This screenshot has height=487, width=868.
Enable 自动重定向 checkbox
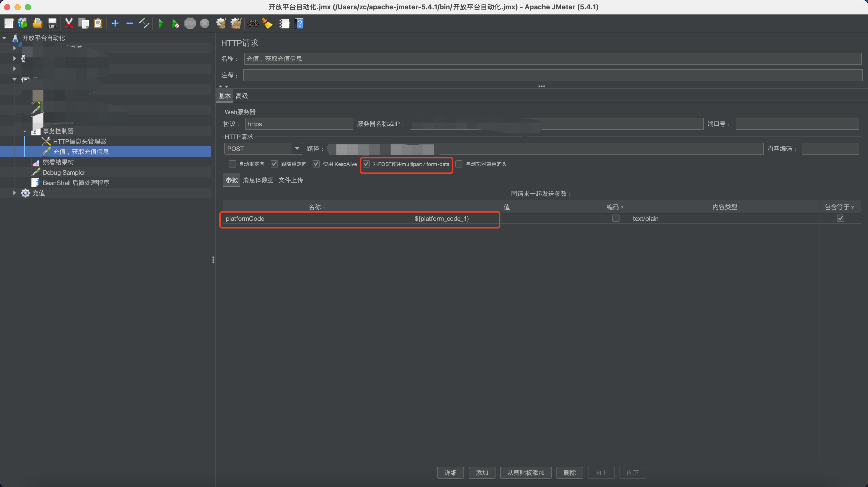(x=232, y=164)
